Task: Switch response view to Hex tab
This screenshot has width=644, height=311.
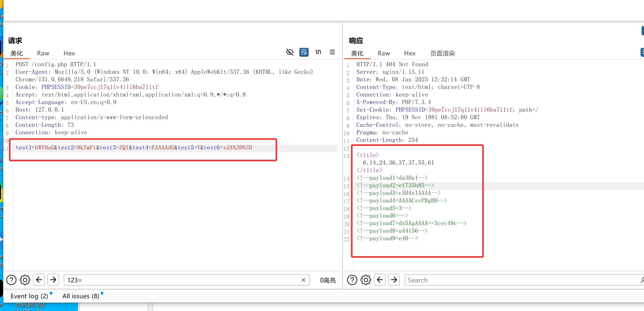Action: click(x=410, y=53)
